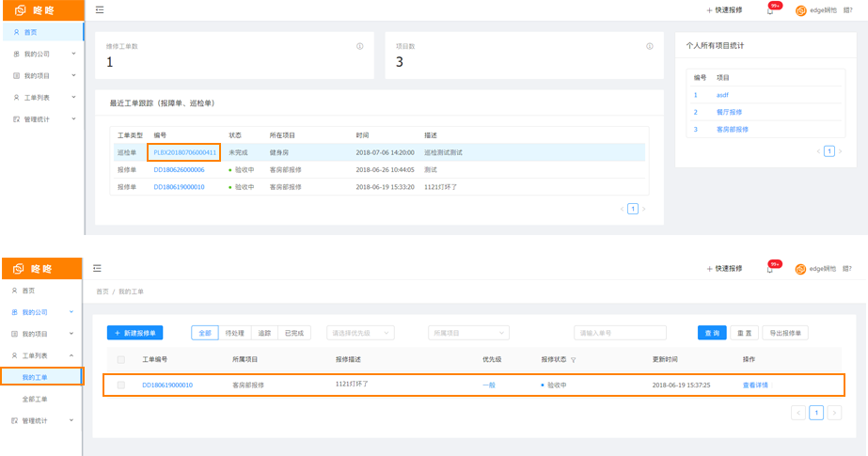Open work order link PLBX20180706000411

185,152
